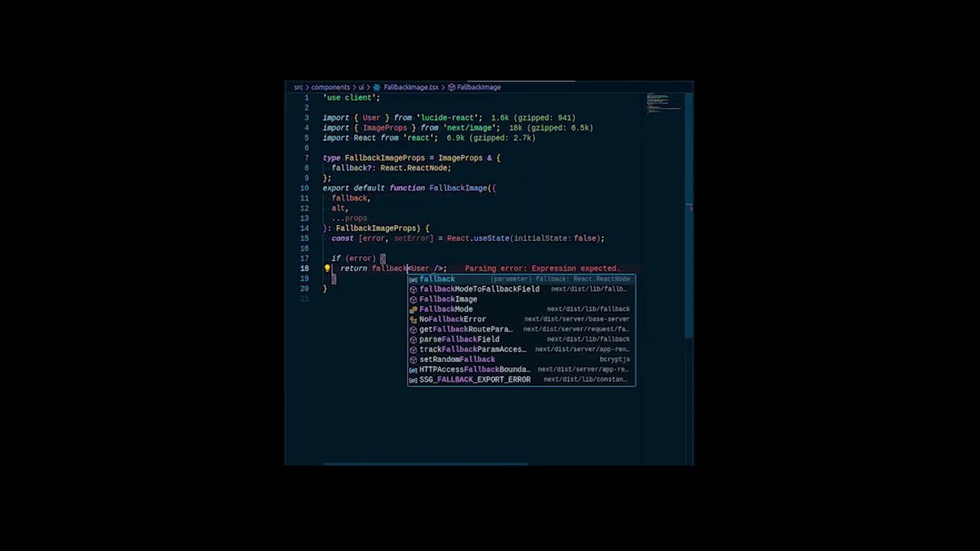Click the '...props' parameter on line 13
Image resolution: width=980 pixels, height=551 pixels.
[x=349, y=218]
